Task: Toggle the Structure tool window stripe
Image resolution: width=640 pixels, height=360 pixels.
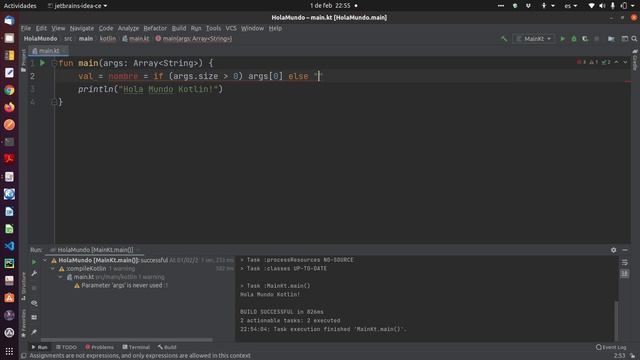Action: pos(23,287)
